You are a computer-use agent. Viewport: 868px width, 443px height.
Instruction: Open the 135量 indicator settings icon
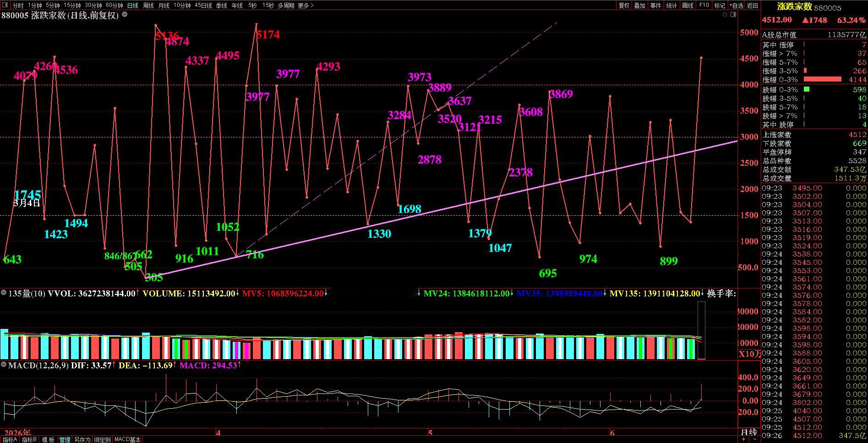[x=4, y=293]
